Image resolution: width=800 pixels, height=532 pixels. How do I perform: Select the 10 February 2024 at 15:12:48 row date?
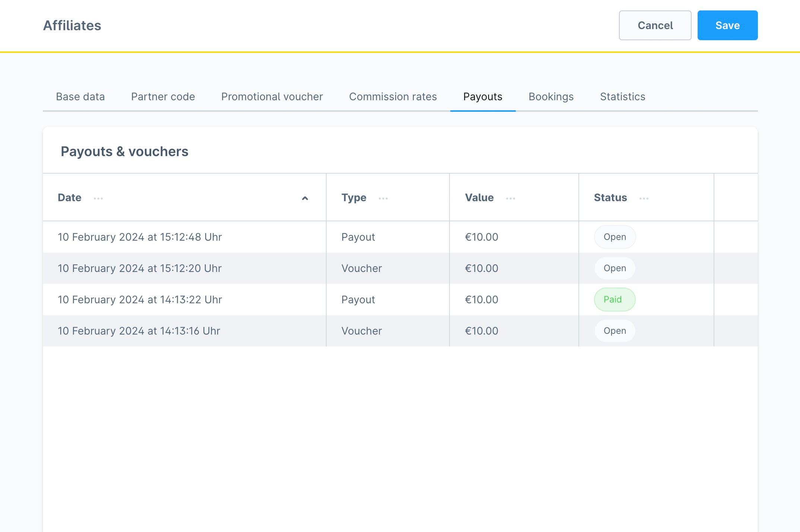[140, 237]
